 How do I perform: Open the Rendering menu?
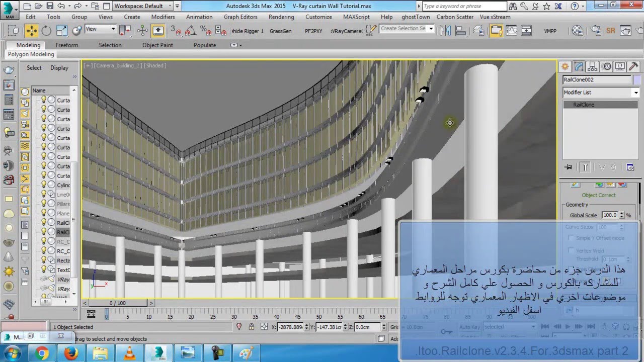tap(281, 17)
